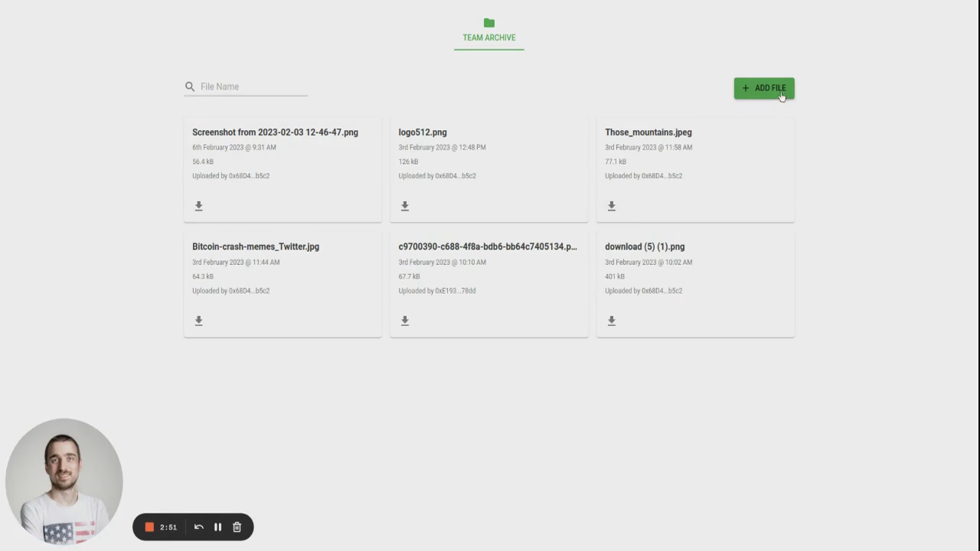Screen dimensions: 980x551
Task: Click the 126 kB file size
Action: [x=408, y=161]
